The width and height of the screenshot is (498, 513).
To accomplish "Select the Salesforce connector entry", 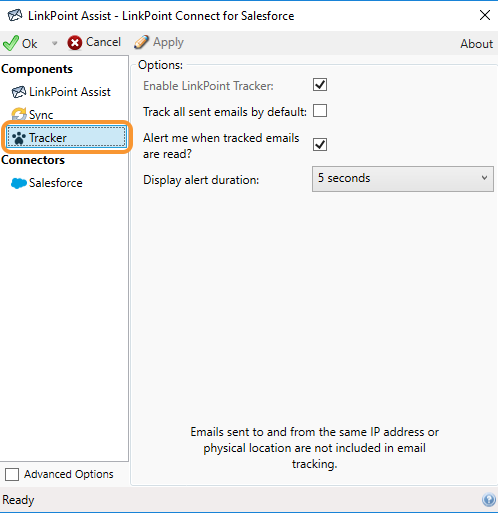I will 47,183.
